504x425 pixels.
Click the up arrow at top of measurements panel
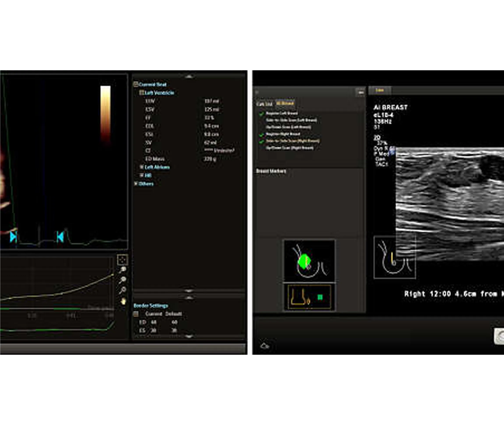(x=189, y=77)
